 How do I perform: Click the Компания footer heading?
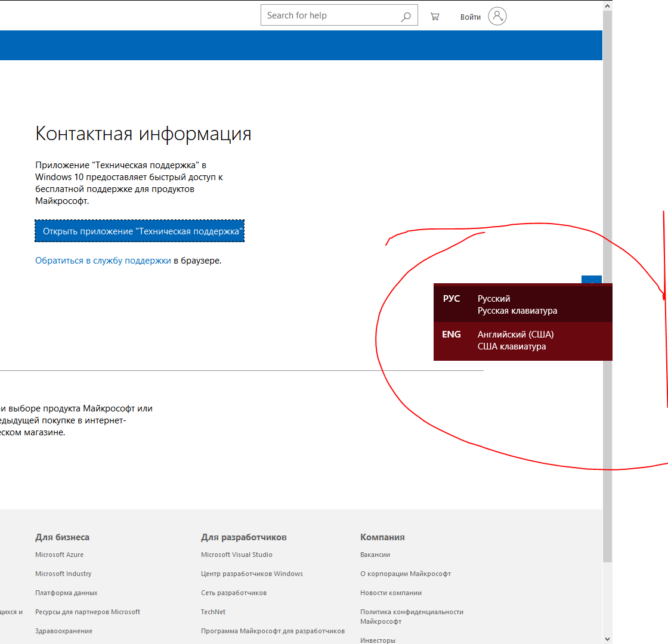click(382, 537)
